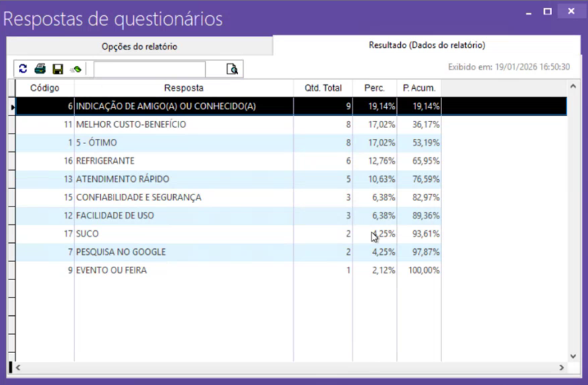
Task: Click the 2,12% percentage cell
Action: [374, 269]
